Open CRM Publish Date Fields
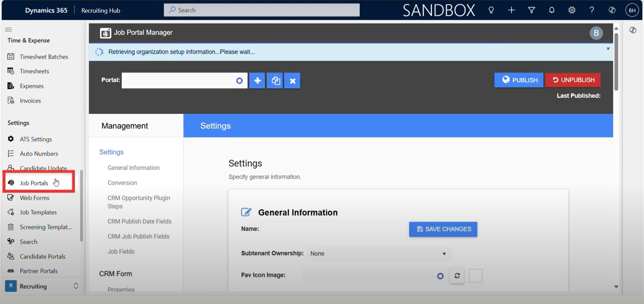The width and height of the screenshot is (644, 304). pyautogui.click(x=140, y=221)
